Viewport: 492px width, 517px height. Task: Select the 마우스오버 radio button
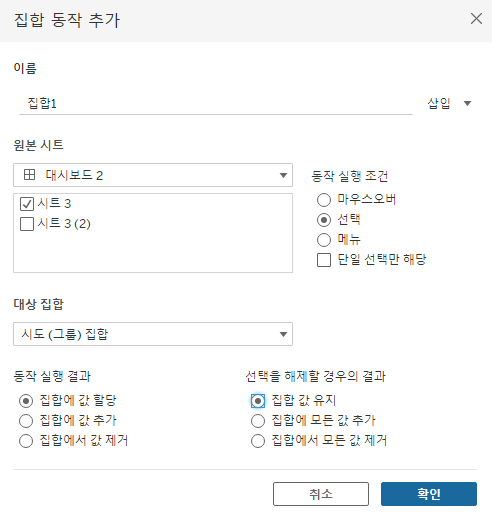click(324, 200)
